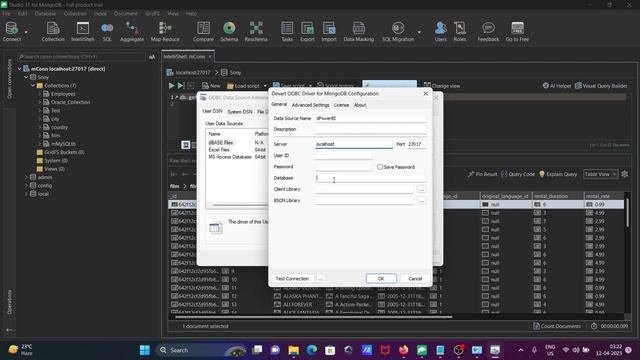Expand the admin database node
Screen dimensions: 640x360
click(26, 177)
